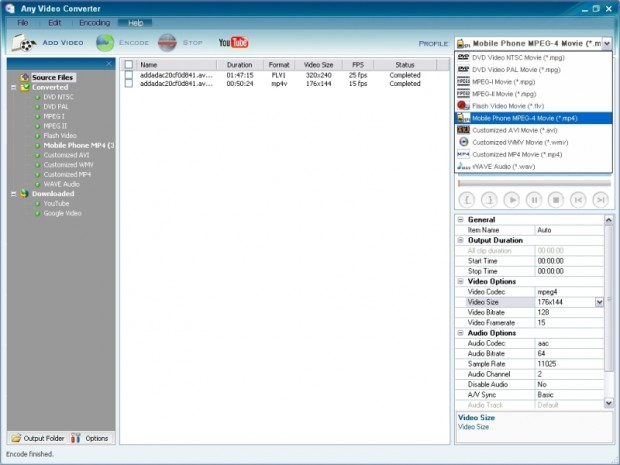Collapse the Video Options section
The image size is (620, 465).
[461, 281]
